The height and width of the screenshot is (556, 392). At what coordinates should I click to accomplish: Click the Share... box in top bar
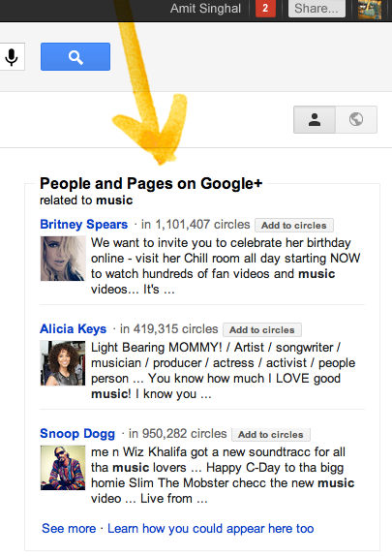coord(317,8)
